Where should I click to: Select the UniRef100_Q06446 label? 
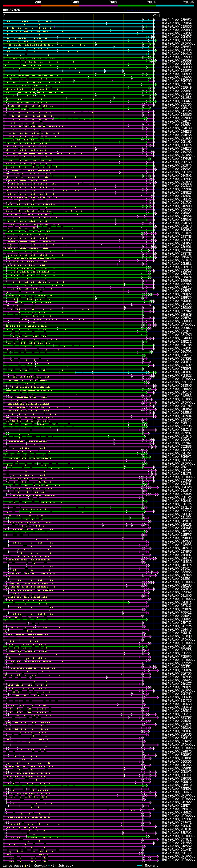[177, 101]
